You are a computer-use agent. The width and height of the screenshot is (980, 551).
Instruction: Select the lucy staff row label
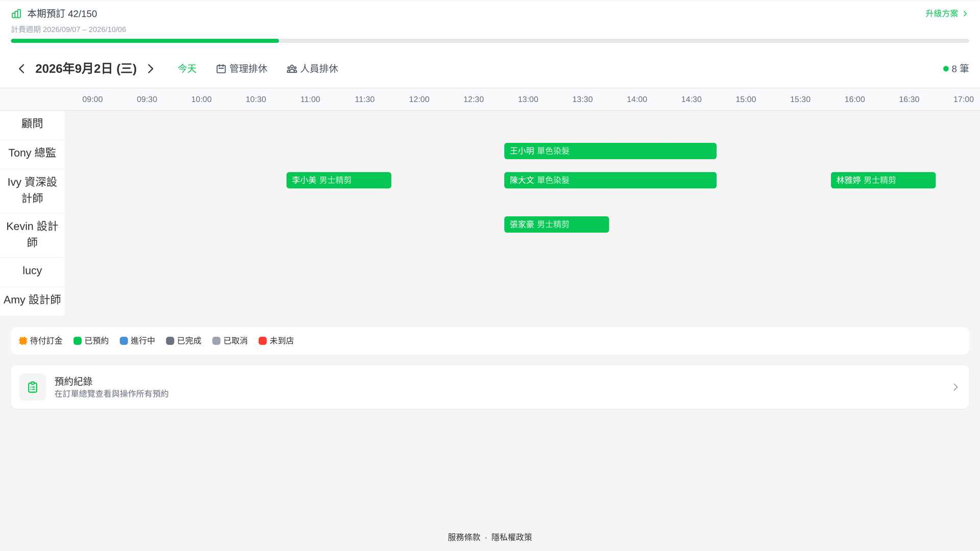[32, 271]
